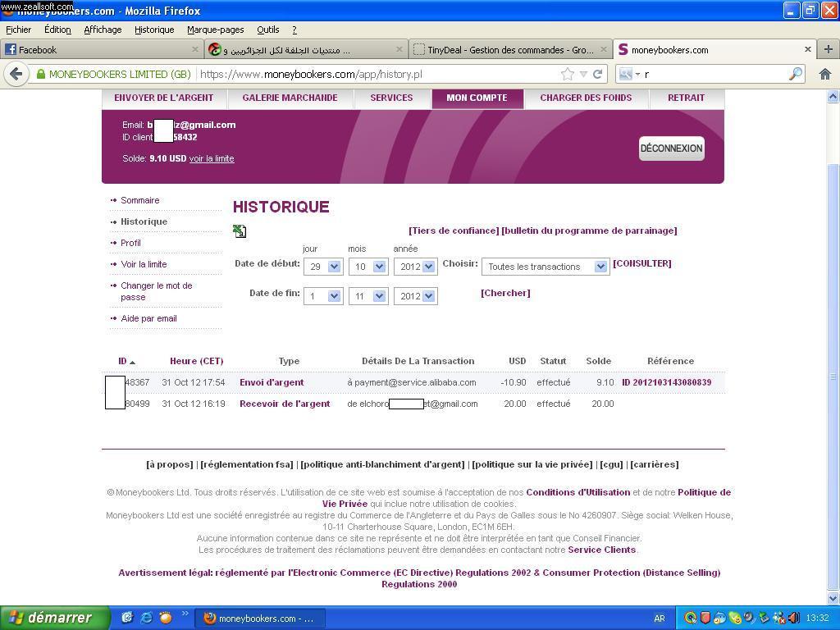The height and width of the screenshot is (630, 840).
Task: Open the search engine selector dropdown
Action: (629, 74)
